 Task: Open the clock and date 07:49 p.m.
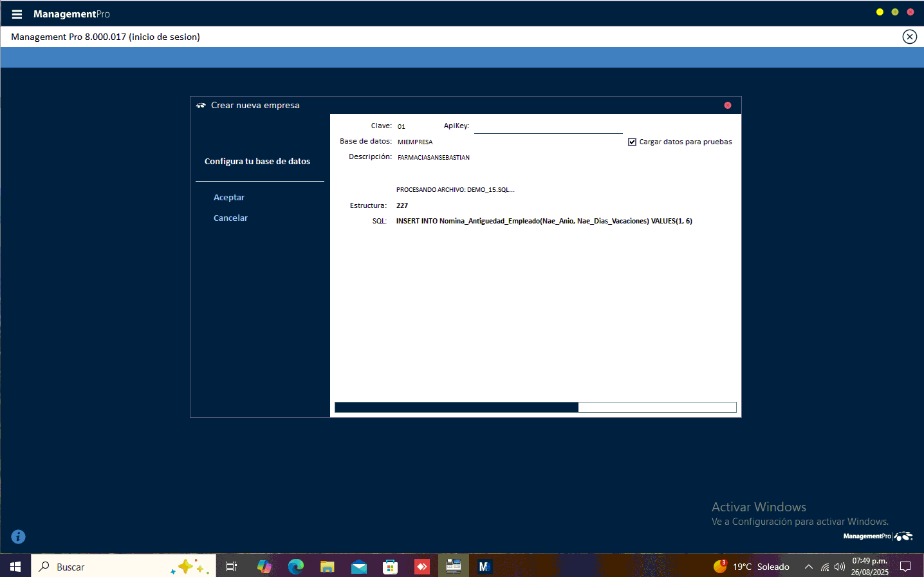point(870,567)
